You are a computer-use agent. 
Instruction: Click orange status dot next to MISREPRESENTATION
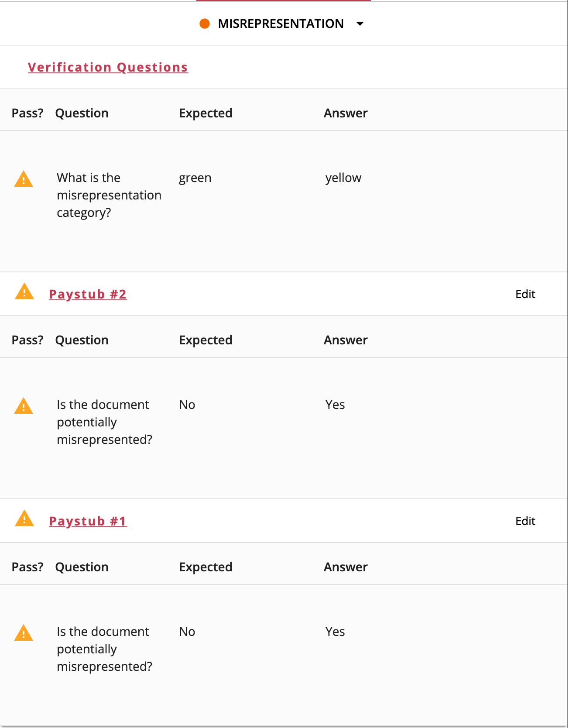[205, 24]
